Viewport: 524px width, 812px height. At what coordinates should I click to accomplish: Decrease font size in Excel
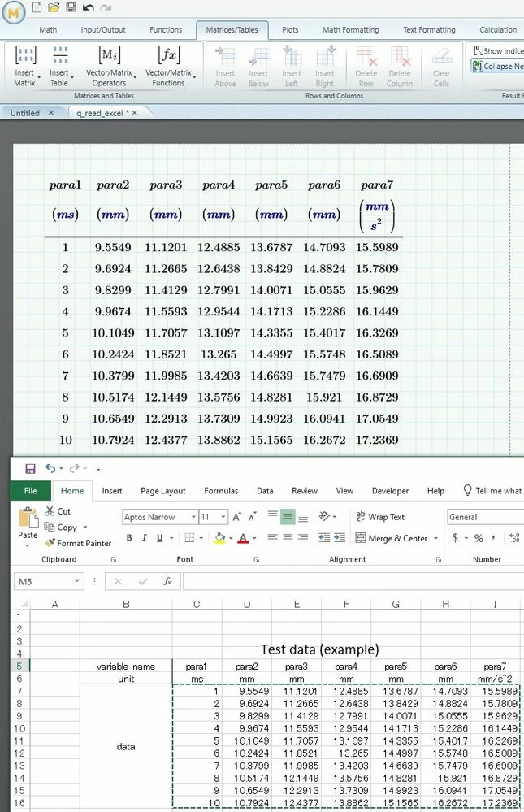point(252,517)
